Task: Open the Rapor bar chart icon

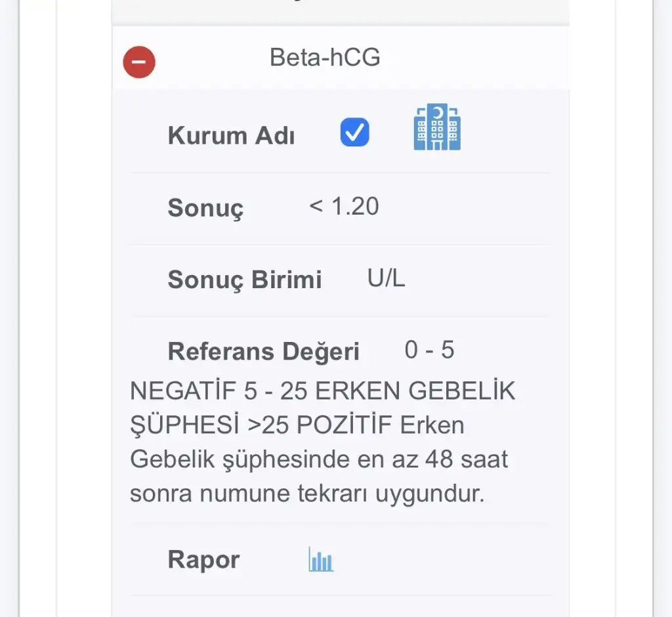Action: (321, 560)
